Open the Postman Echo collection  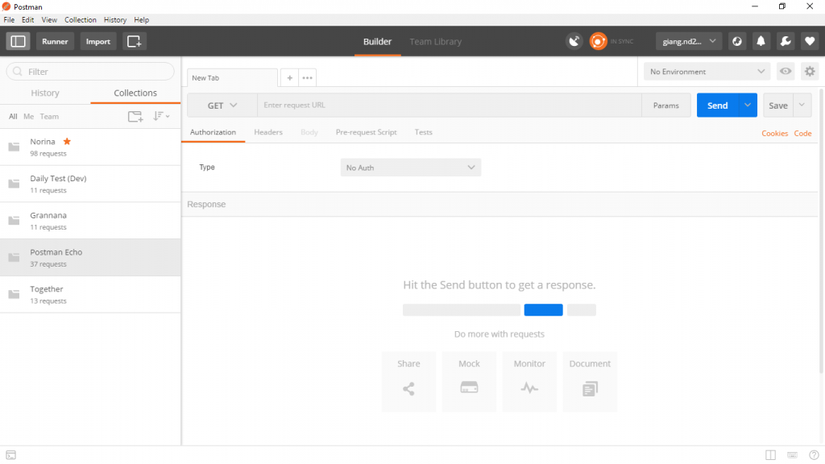pyautogui.click(x=90, y=257)
